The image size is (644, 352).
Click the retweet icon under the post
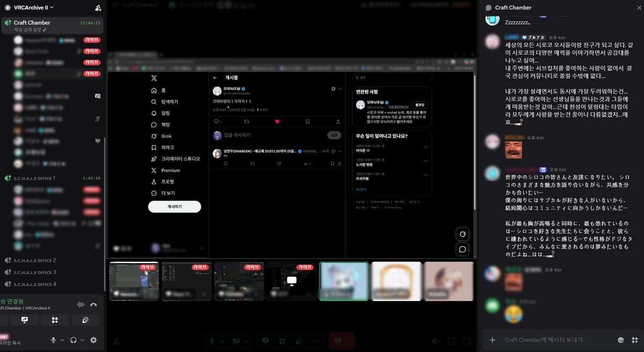coord(247,121)
